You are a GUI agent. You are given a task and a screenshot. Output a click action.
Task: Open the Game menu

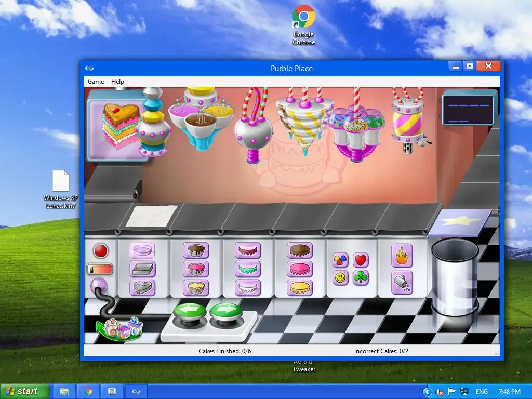96,82
